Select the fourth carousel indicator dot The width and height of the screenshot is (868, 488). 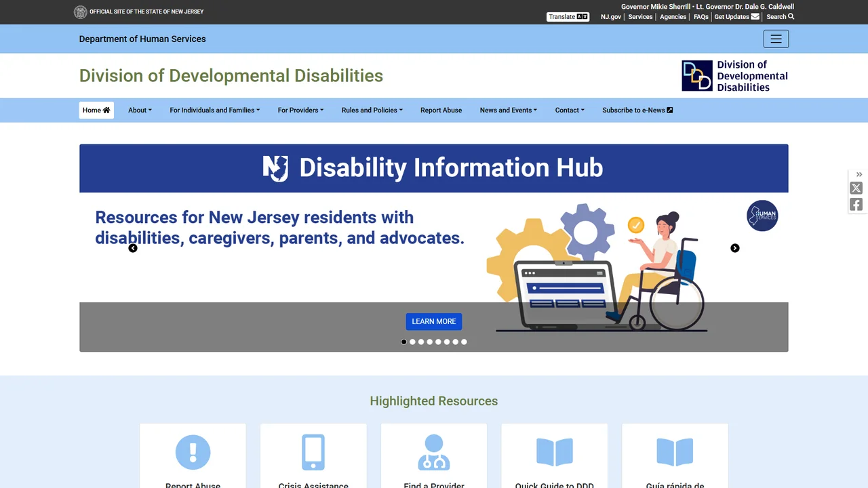point(430,342)
